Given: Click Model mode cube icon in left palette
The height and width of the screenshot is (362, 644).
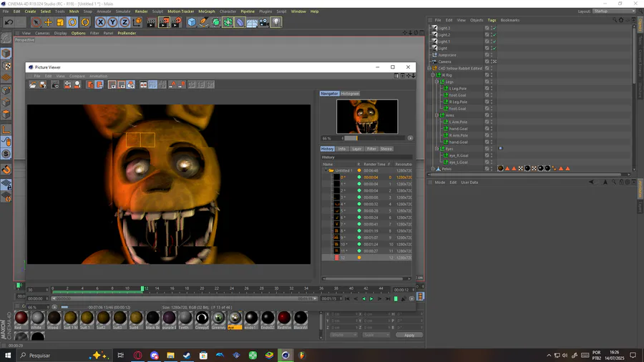Looking at the screenshot, I should click(6, 54).
